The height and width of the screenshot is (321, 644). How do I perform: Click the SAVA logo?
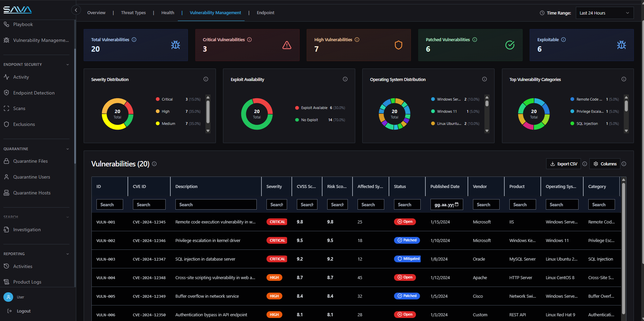pyautogui.click(x=18, y=10)
